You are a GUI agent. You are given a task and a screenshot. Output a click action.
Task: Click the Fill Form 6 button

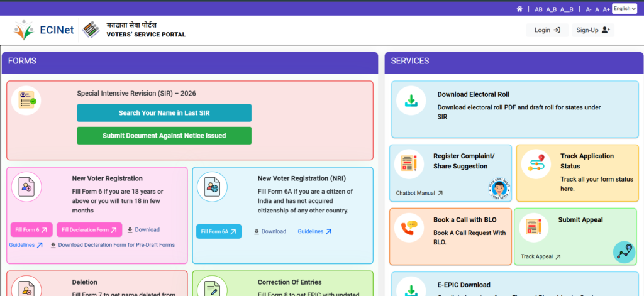point(31,230)
